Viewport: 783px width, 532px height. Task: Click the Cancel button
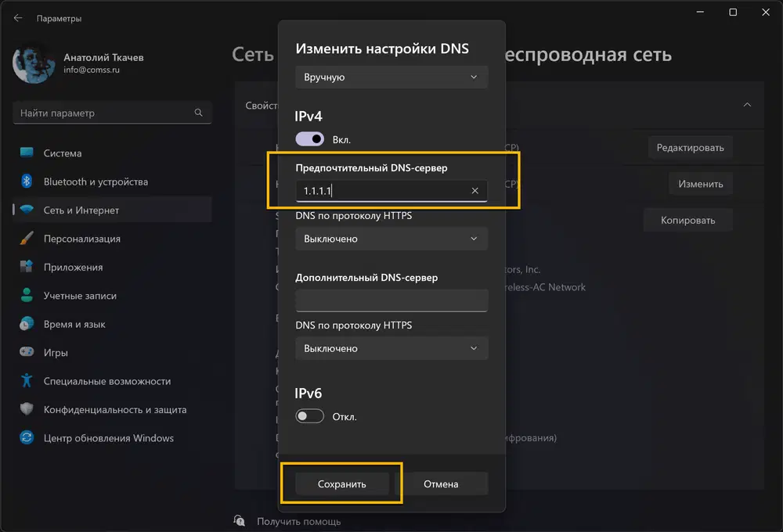click(x=441, y=483)
